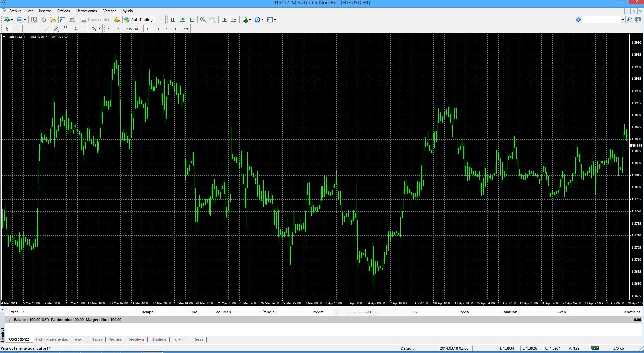Expand the Indicators dropdown arrow
The height and width of the screenshot is (353, 644).
coord(250,20)
